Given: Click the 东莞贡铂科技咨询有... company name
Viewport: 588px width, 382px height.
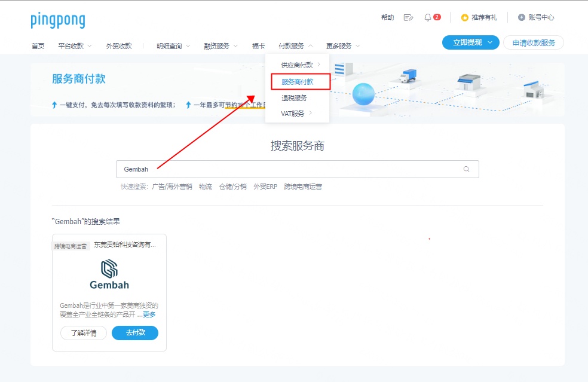Looking at the screenshot, I should click(x=125, y=245).
